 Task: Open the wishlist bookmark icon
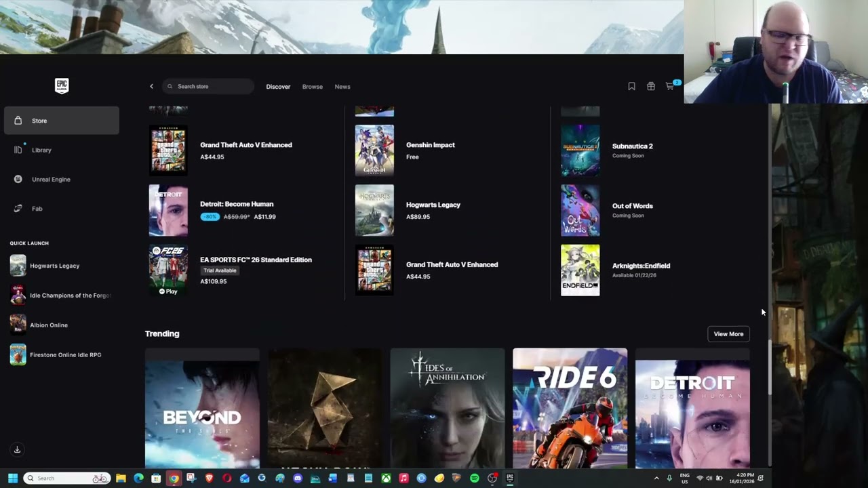[x=631, y=86]
